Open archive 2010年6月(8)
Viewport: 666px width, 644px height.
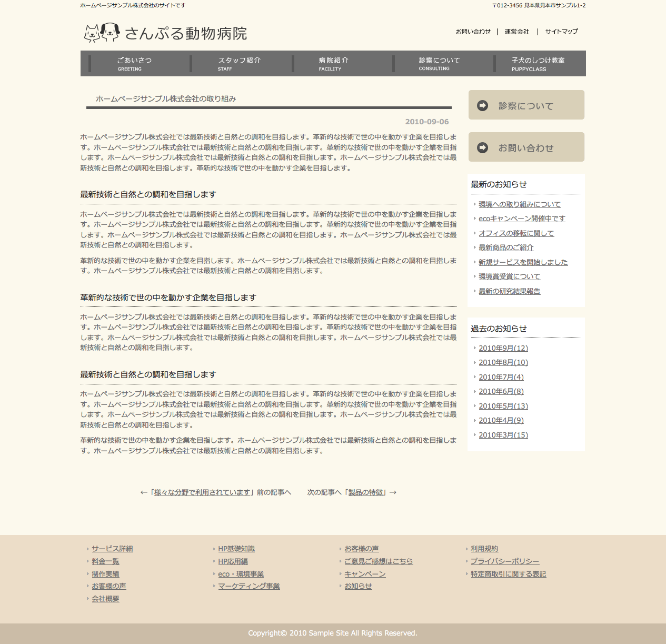point(501,391)
